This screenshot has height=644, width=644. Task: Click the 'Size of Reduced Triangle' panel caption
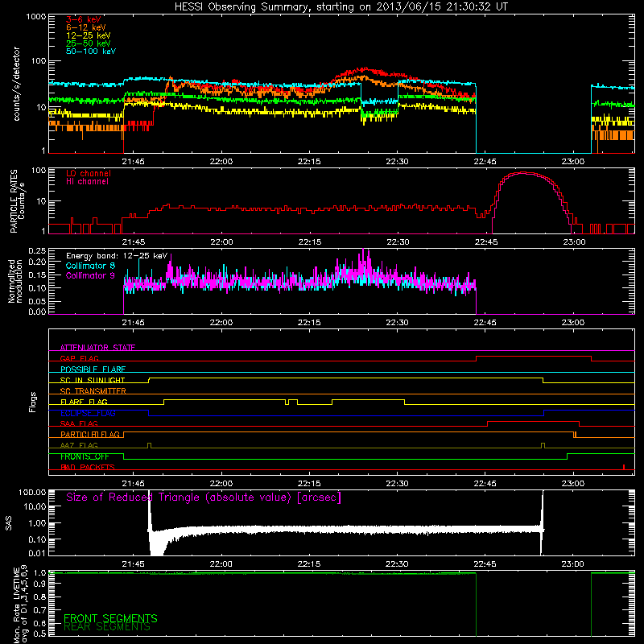click(x=204, y=497)
